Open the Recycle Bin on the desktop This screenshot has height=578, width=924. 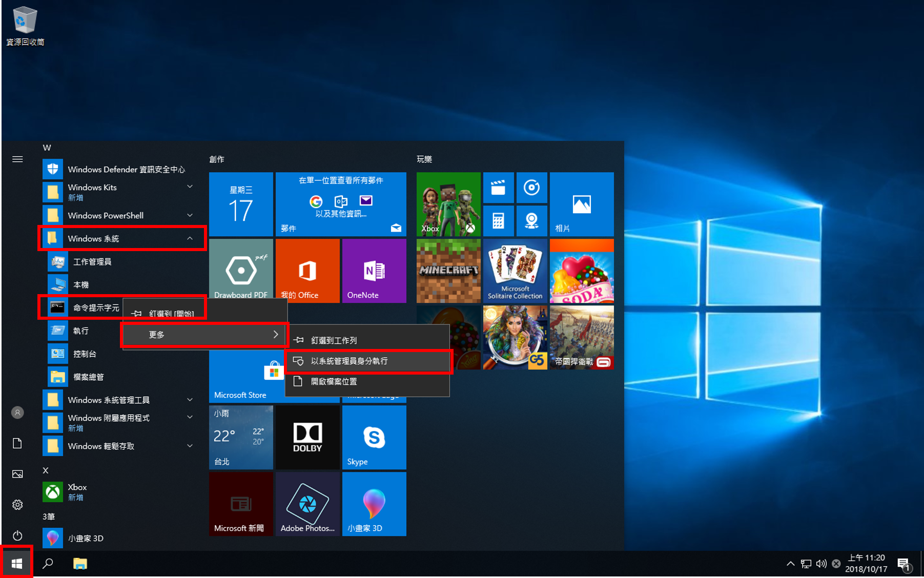[25, 26]
